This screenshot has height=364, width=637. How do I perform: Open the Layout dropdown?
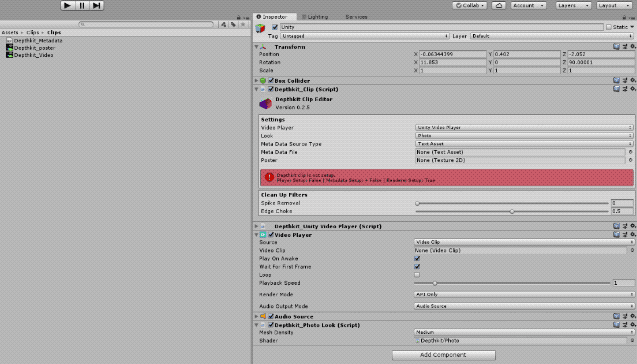pos(613,5)
